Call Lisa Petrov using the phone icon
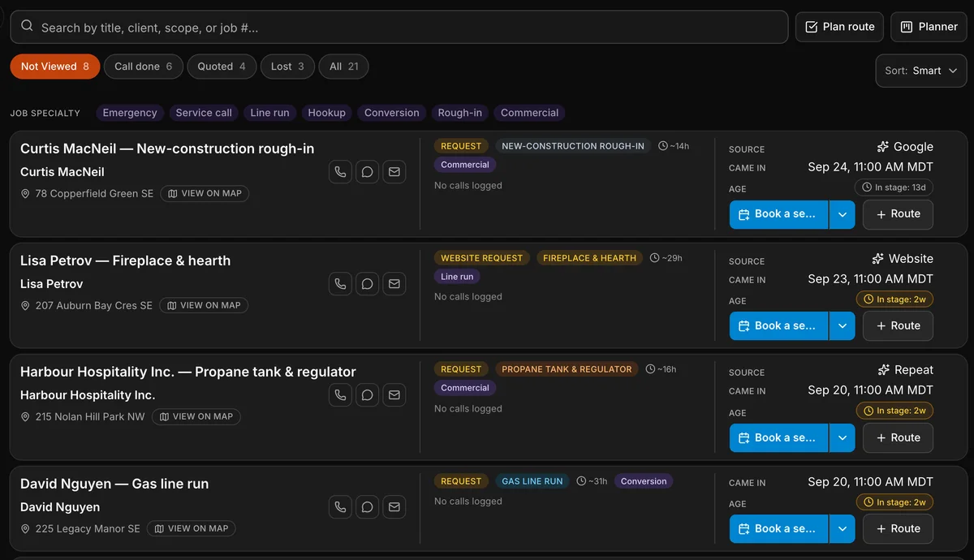974x560 pixels. coord(340,284)
